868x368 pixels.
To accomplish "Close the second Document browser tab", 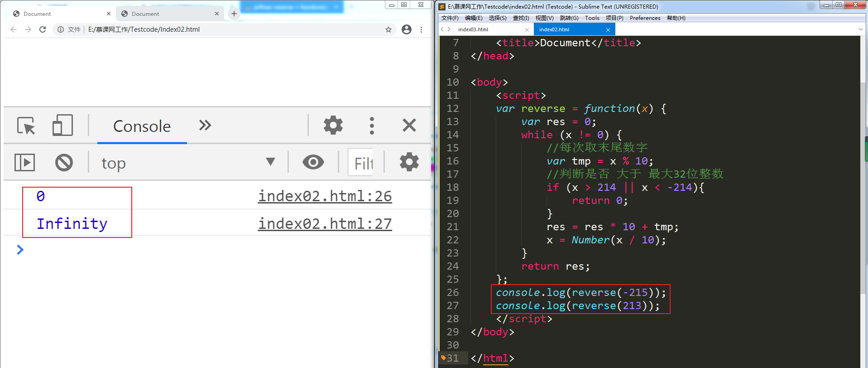I will tap(217, 14).
